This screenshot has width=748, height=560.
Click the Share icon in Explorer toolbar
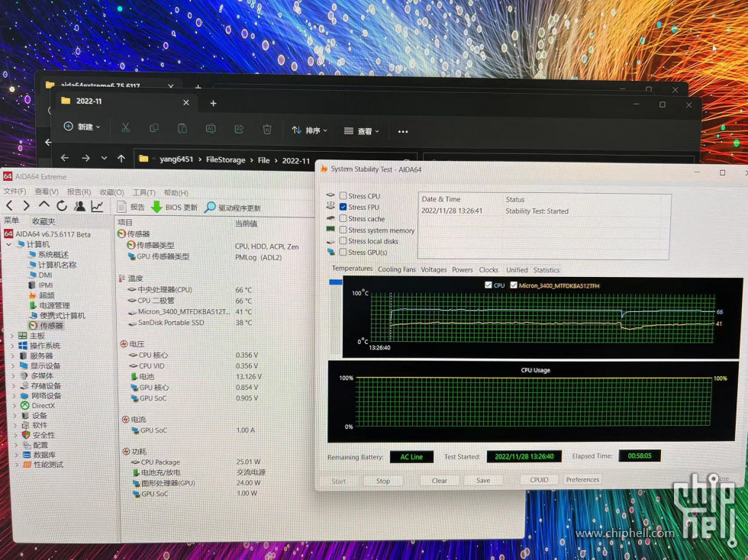239,129
